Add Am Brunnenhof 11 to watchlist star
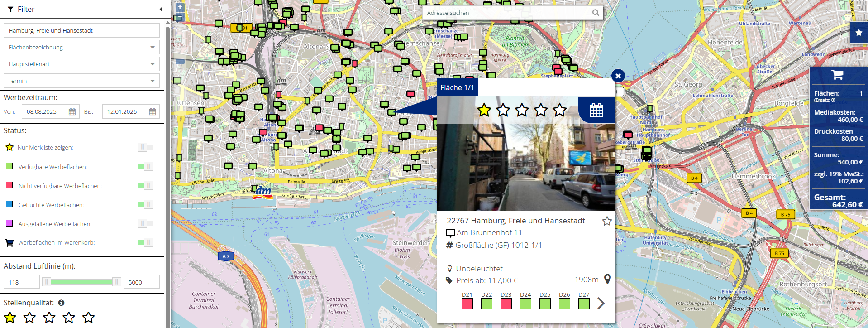Screen dimensions: 868x328 tap(607, 221)
